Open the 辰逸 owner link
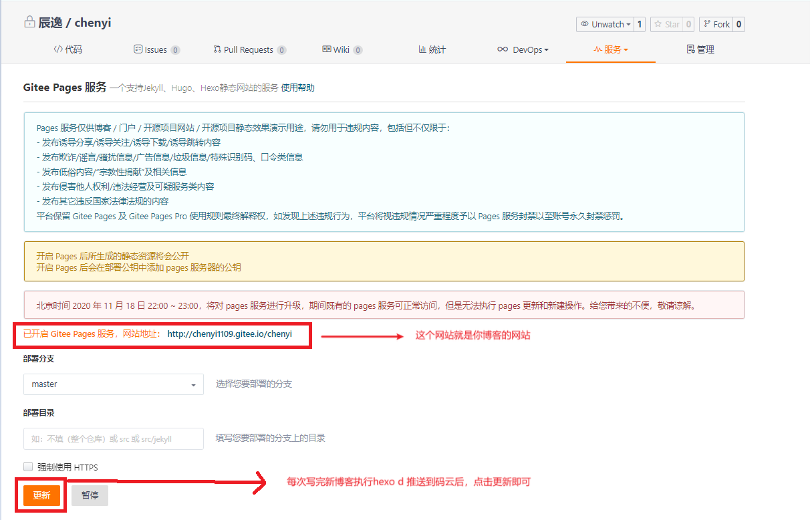This screenshot has height=520, width=812. tap(50, 23)
